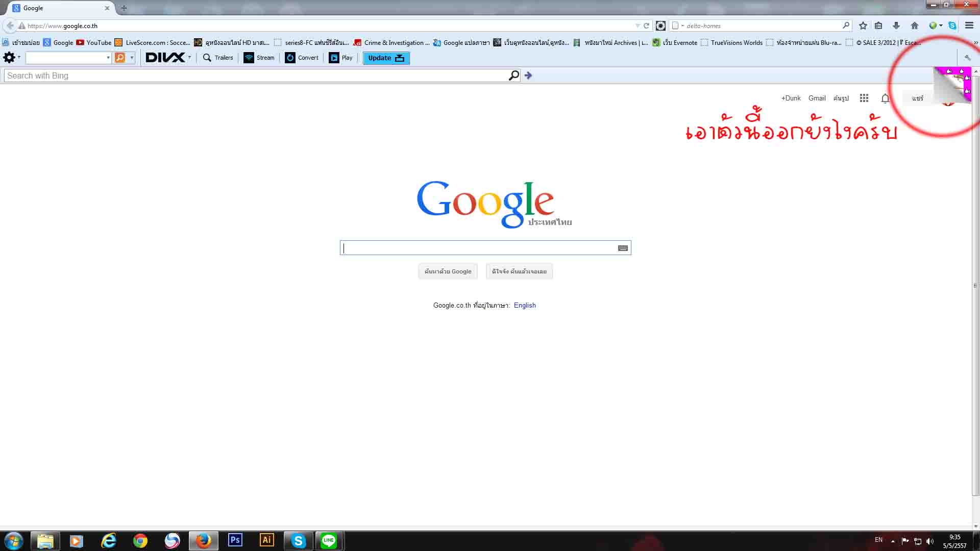Click the blue arrow next to Bing search
Image resolution: width=980 pixels, height=551 pixels.
click(528, 76)
